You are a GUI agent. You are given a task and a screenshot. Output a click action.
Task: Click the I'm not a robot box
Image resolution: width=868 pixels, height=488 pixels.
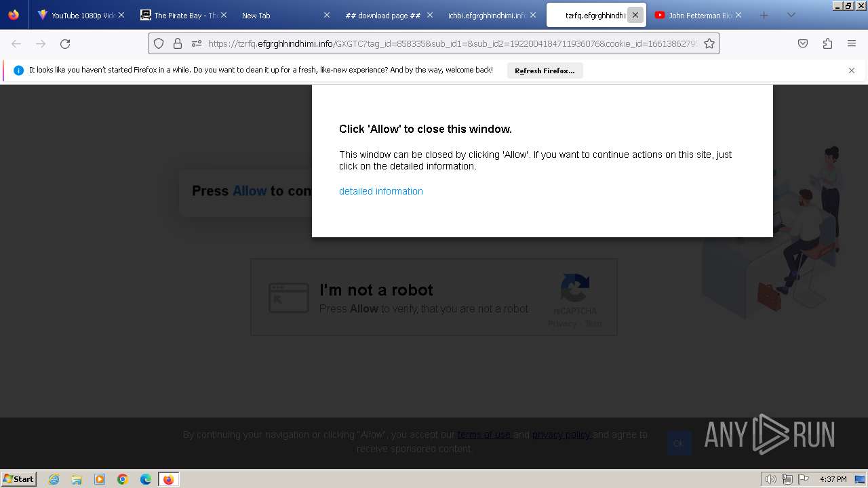[434, 297]
